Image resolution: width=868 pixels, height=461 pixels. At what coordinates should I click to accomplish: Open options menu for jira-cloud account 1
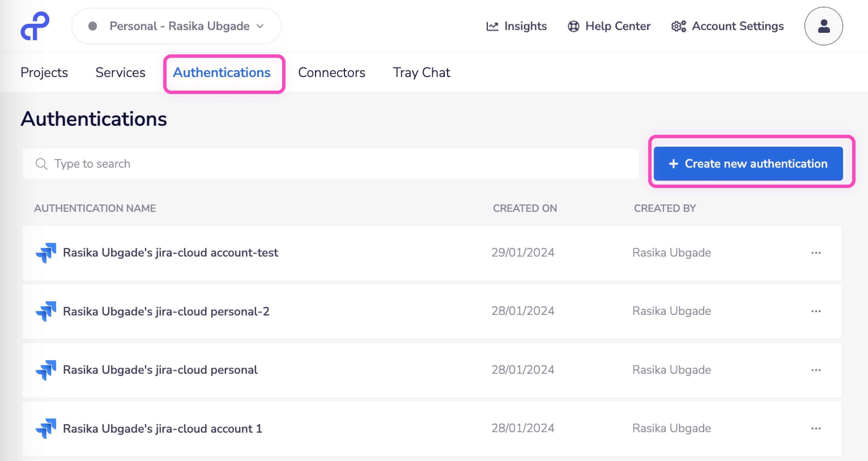816,428
